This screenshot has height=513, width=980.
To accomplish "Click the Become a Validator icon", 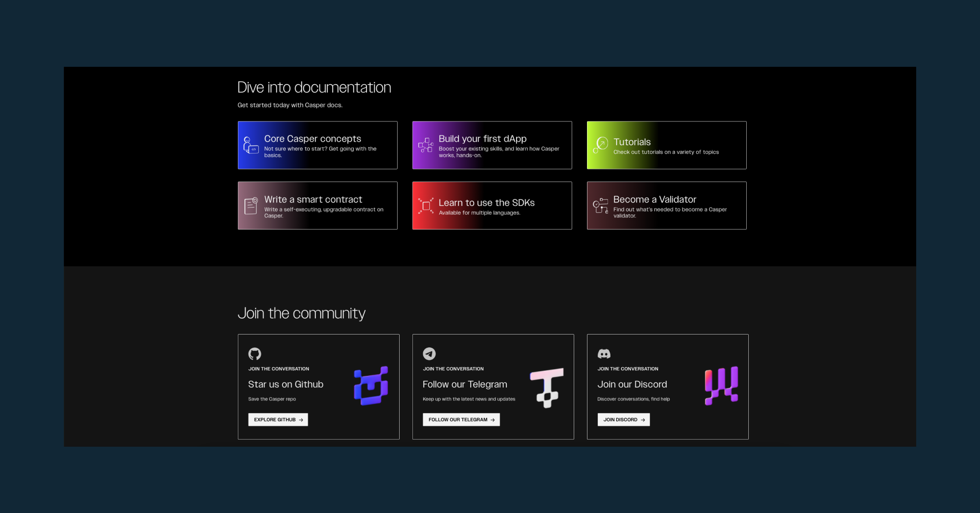I will click(600, 206).
